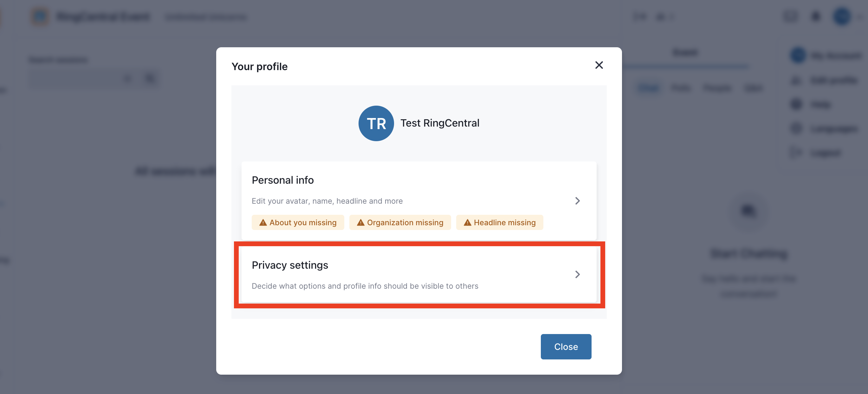Click the About you missing warning triangle
Screen dimensions: 868x394
pyautogui.click(x=263, y=222)
